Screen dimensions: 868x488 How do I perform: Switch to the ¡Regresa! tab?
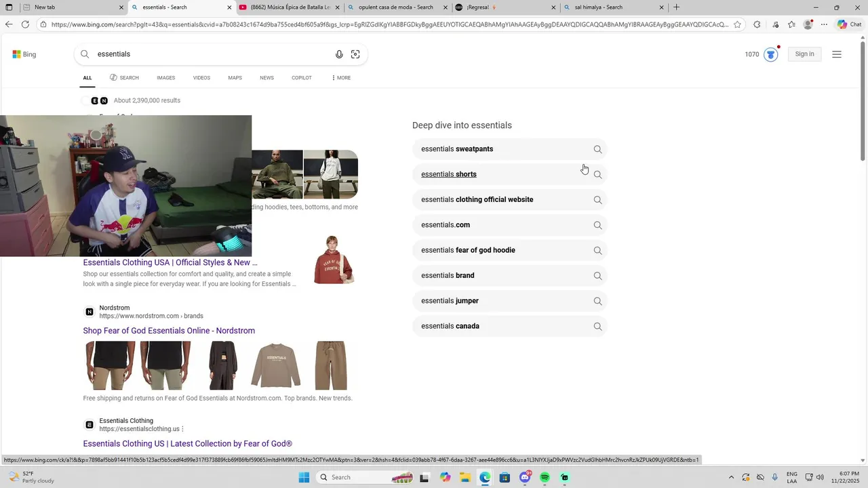click(x=505, y=7)
